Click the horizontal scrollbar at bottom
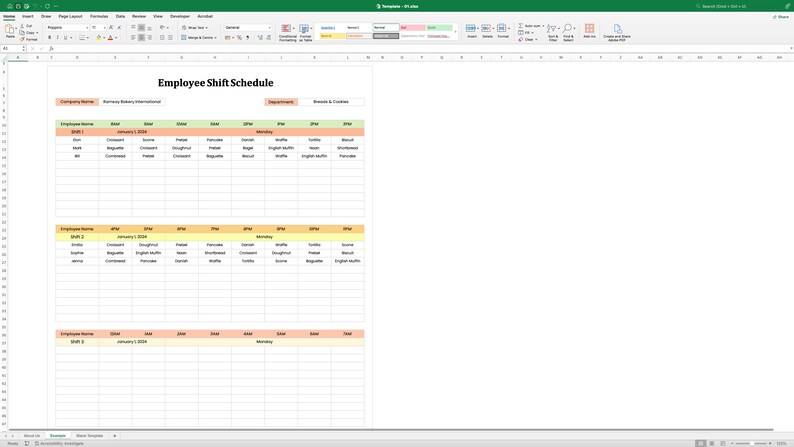The height and width of the screenshot is (447, 794). click(x=390, y=430)
